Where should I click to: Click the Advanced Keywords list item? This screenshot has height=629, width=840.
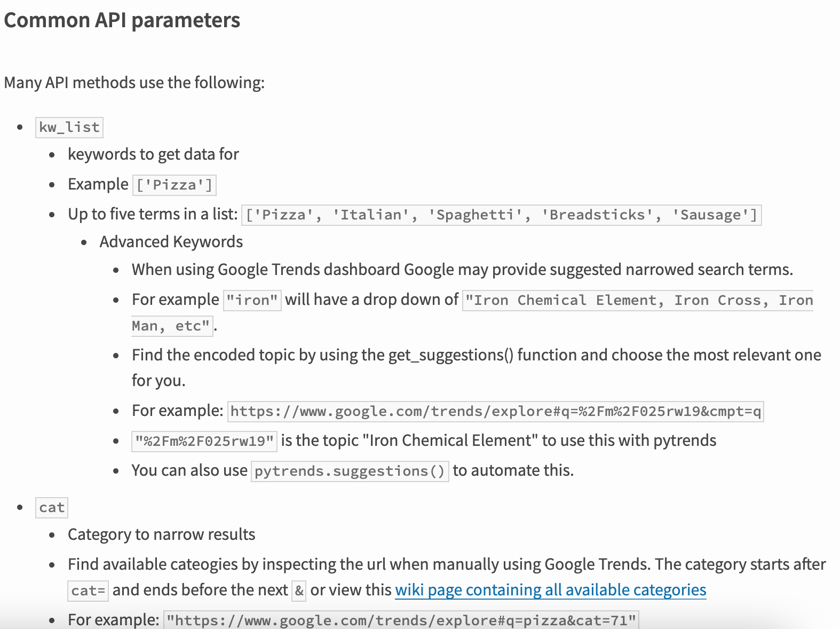171,242
